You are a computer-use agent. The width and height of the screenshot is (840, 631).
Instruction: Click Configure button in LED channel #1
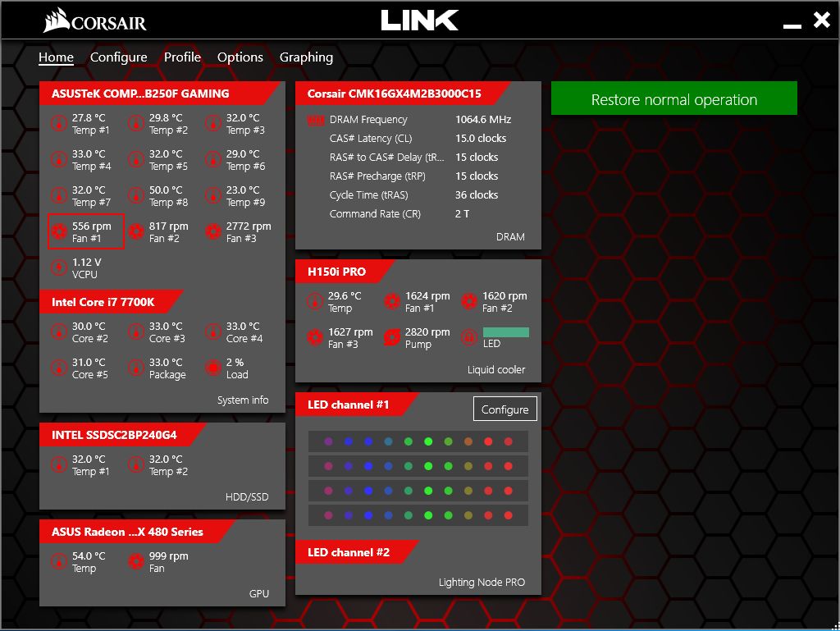[504, 409]
